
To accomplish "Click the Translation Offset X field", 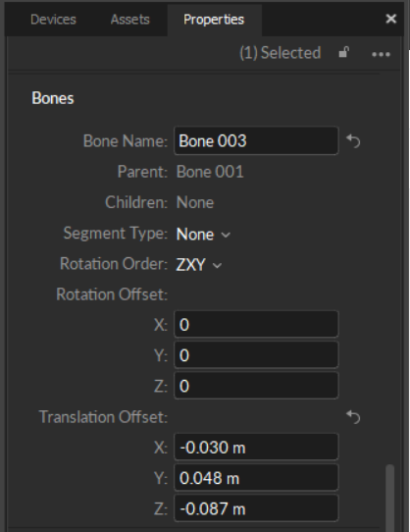I will pyautogui.click(x=256, y=448).
